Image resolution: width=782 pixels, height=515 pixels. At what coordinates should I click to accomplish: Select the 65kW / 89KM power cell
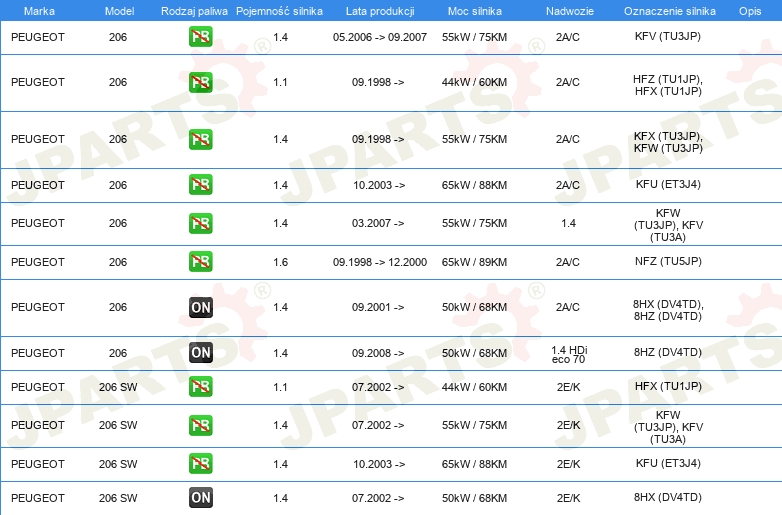pos(474,262)
